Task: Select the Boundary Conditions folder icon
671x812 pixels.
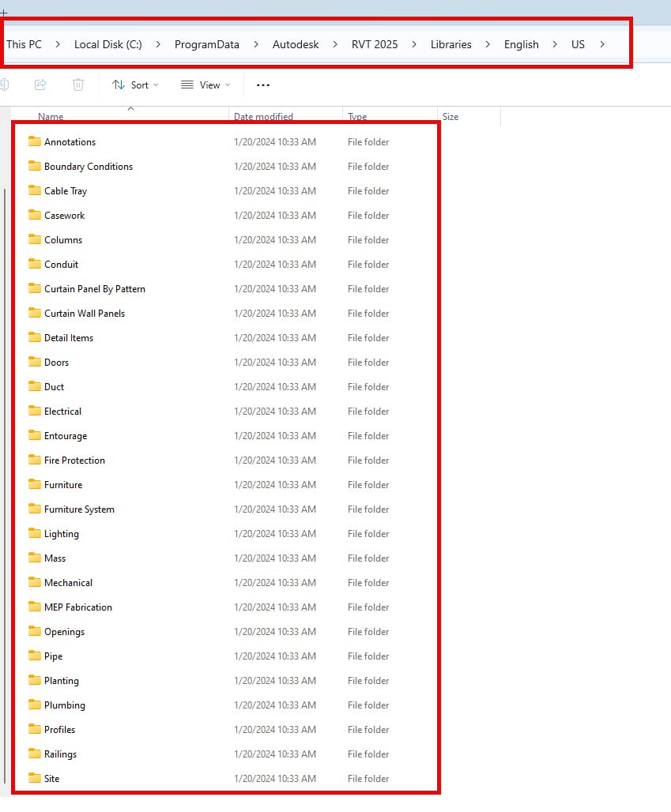Action: pyautogui.click(x=35, y=166)
